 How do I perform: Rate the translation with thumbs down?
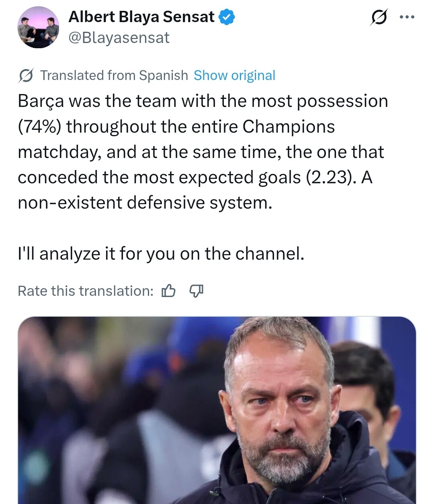[x=196, y=291]
